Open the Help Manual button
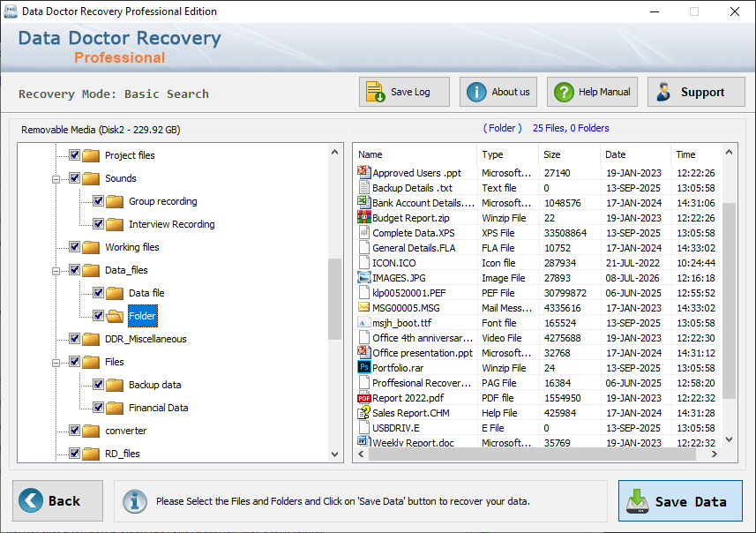Image resolution: width=756 pixels, height=533 pixels. coord(592,92)
